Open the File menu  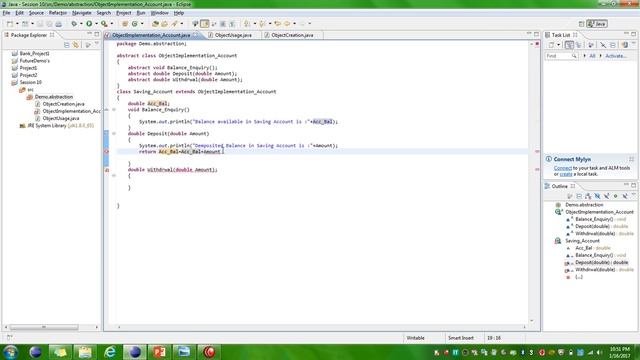pos(6,13)
